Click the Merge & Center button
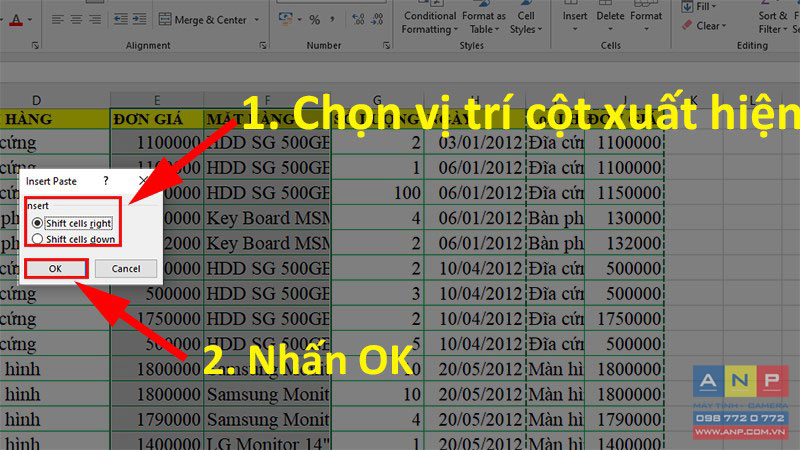800x450 pixels. coord(203,20)
